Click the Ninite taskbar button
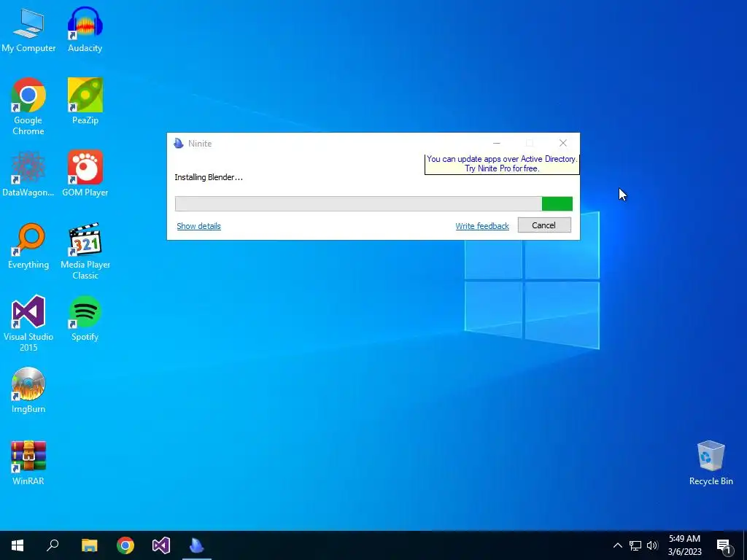The width and height of the screenshot is (747, 560). (197, 545)
